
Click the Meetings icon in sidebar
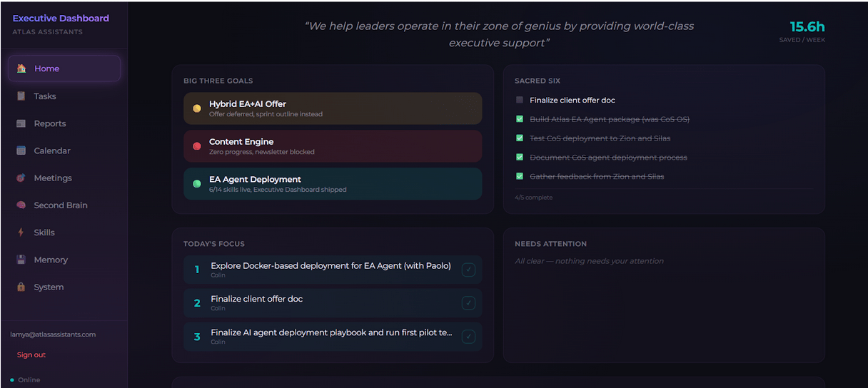click(x=21, y=178)
